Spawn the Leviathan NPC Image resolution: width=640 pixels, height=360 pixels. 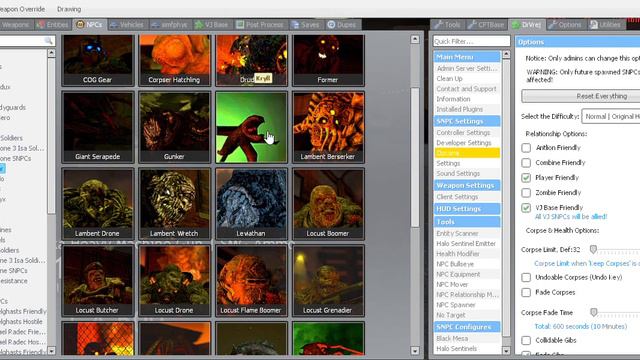click(251, 204)
